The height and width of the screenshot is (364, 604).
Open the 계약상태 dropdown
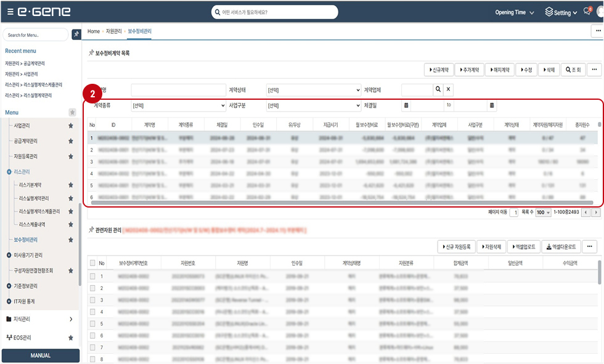tap(314, 90)
